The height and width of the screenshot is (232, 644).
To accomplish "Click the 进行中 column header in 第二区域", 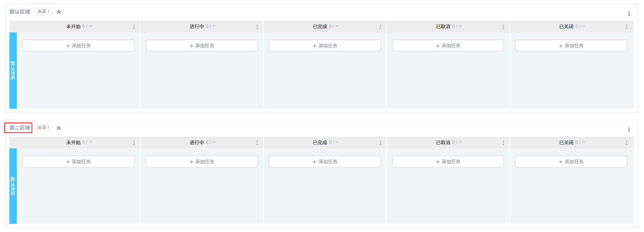I will 197,142.
